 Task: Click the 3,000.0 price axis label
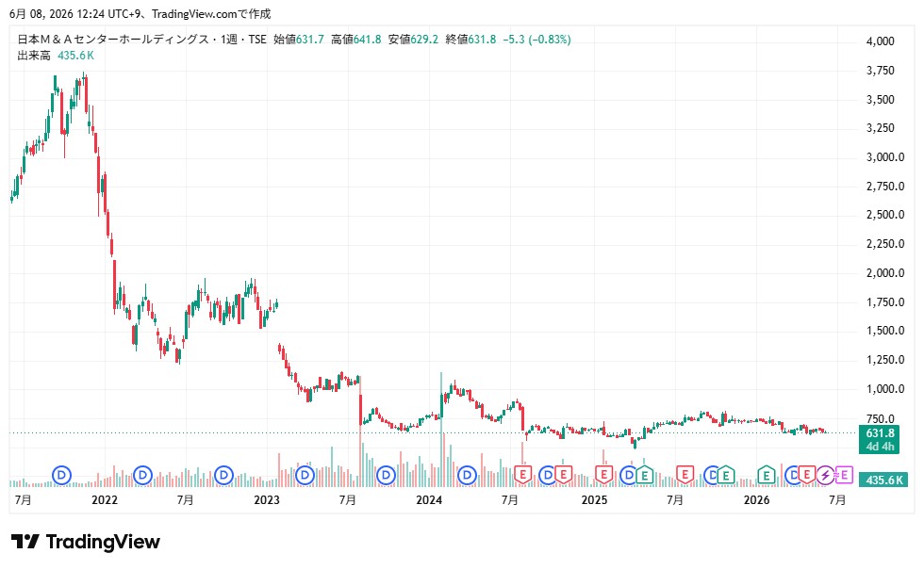pyautogui.click(x=885, y=157)
